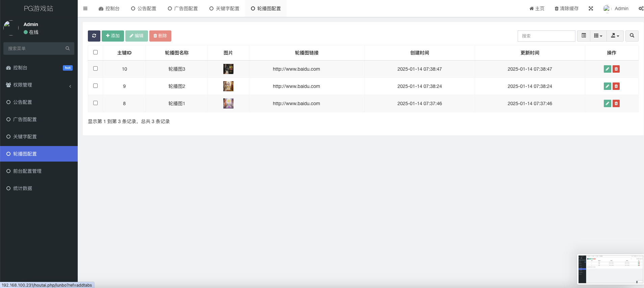
Task: Check the select-all header checkbox
Action: 95,52
